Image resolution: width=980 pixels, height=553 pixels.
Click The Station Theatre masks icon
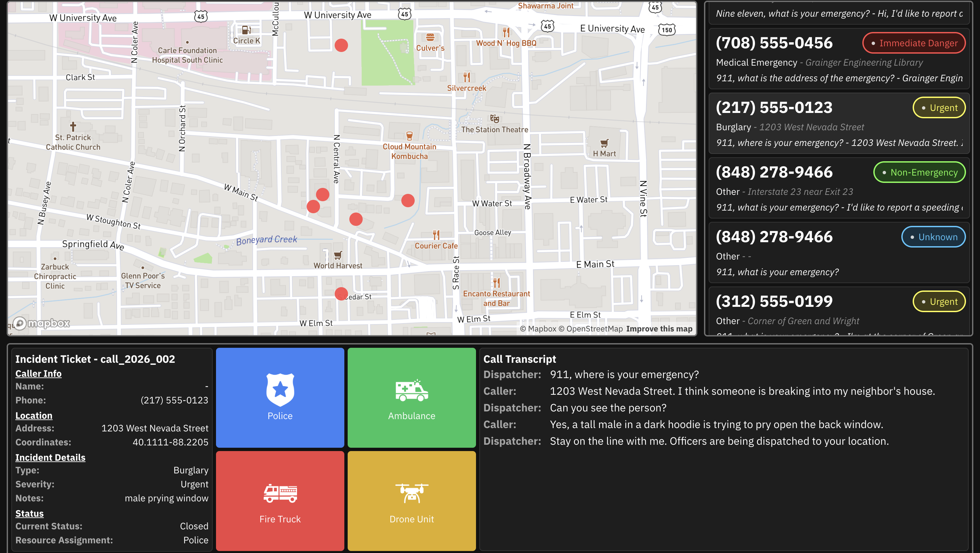tap(494, 119)
